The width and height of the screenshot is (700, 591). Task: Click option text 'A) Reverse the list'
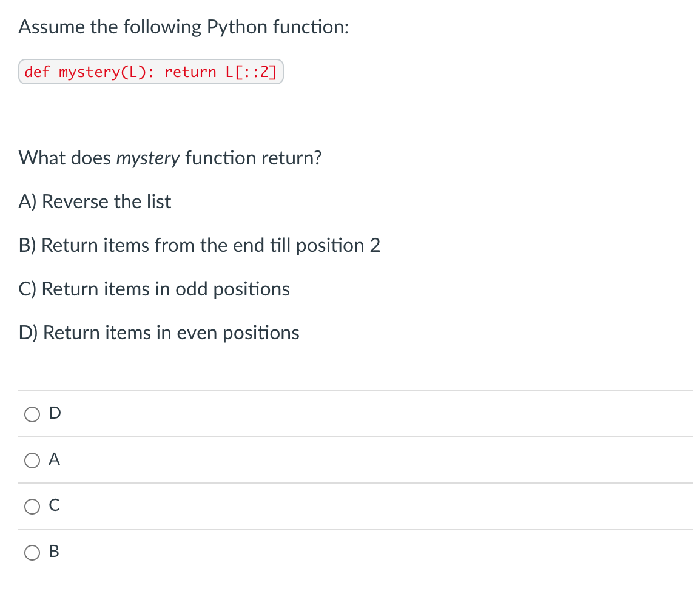95,201
